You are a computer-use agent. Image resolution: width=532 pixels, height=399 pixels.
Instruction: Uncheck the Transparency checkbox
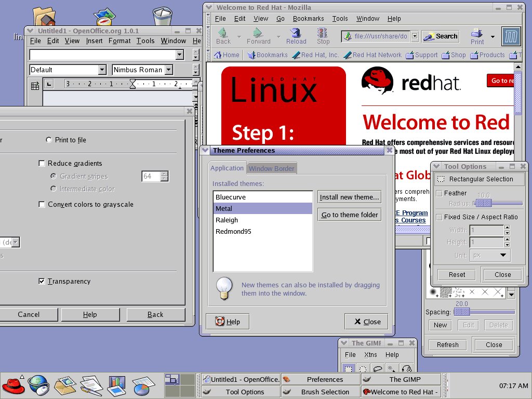click(42, 281)
